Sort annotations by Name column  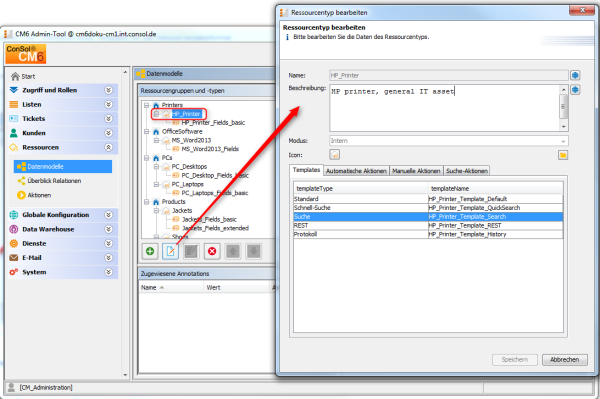pos(171,288)
